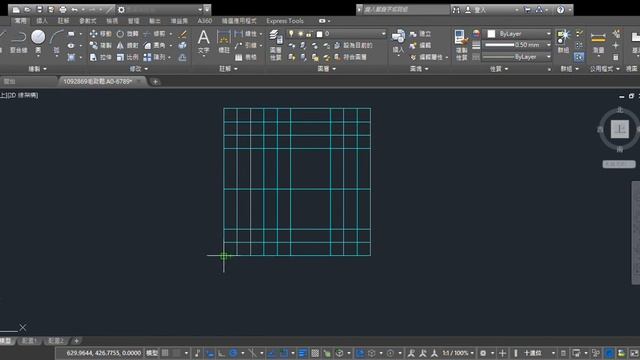The image size is (640, 360).
Task: Open the 0.50 mm lineweight dropdown
Action: (517, 45)
